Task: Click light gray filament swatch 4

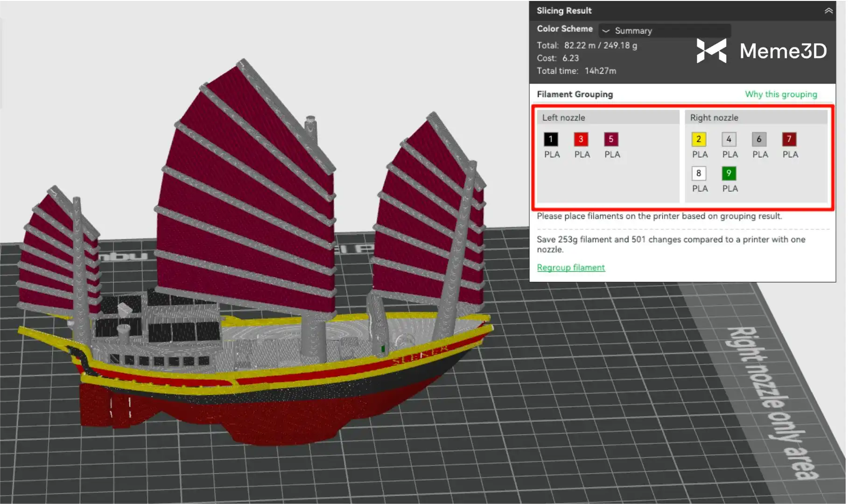Action: pyautogui.click(x=729, y=139)
